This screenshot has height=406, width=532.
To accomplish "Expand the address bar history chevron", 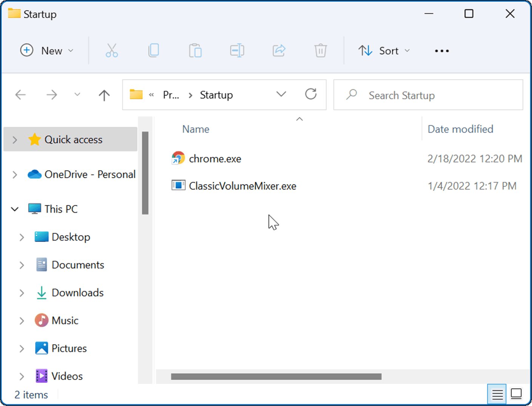I will tap(281, 94).
